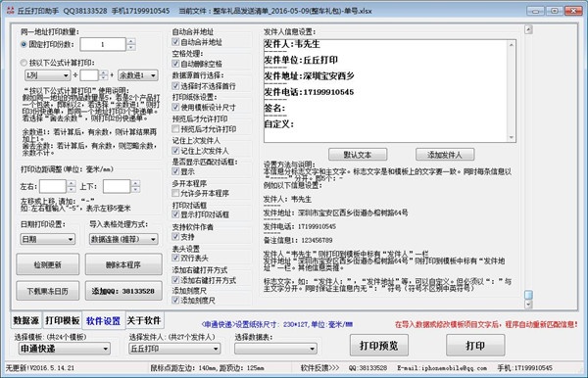
Task: Toggle 记住上次发件人 checkbox
Action: (x=175, y=151)
